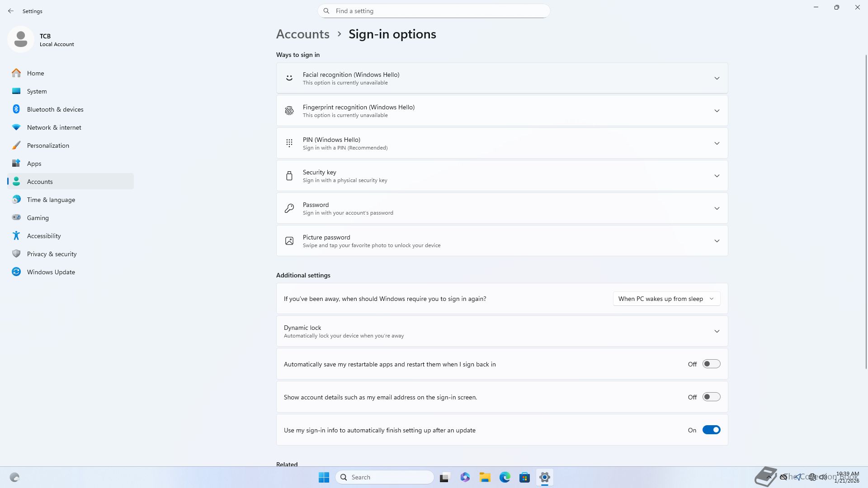Expand the Dynamic lock section

(x=717, y=331)
